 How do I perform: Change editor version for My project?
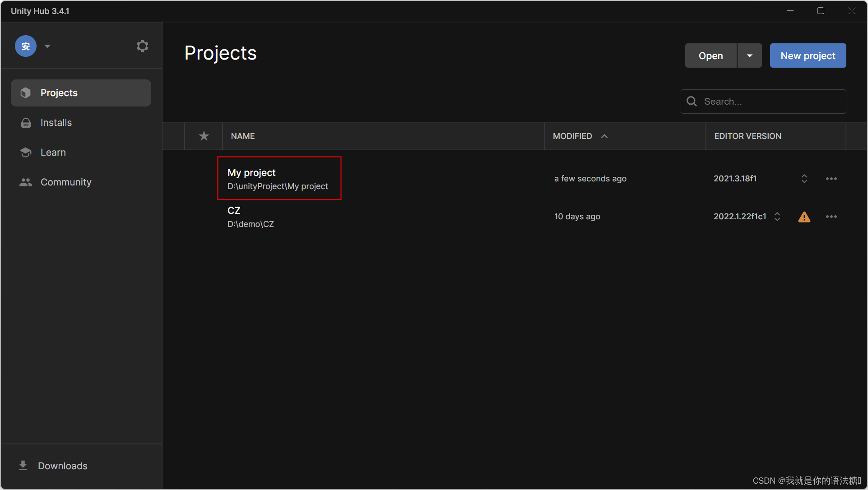[804, 179]
